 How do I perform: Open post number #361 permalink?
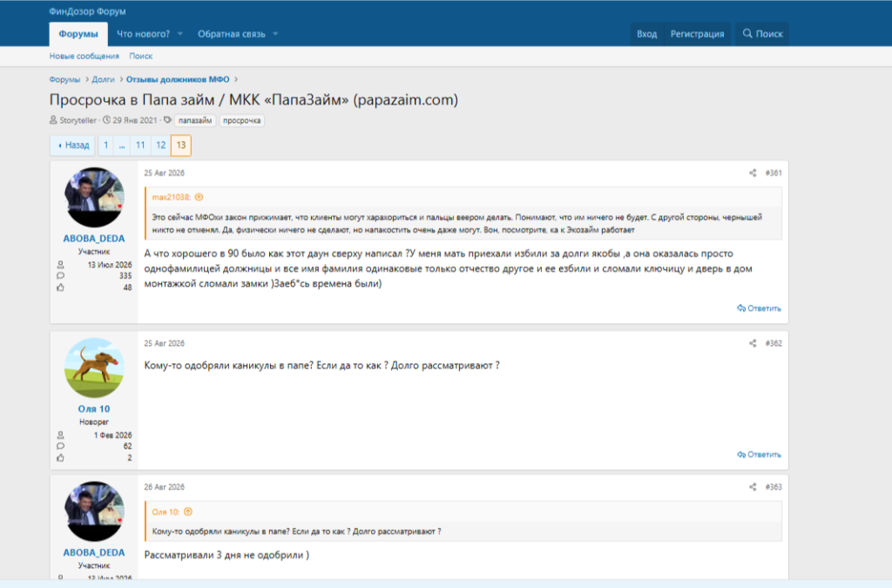click(774, 172)
